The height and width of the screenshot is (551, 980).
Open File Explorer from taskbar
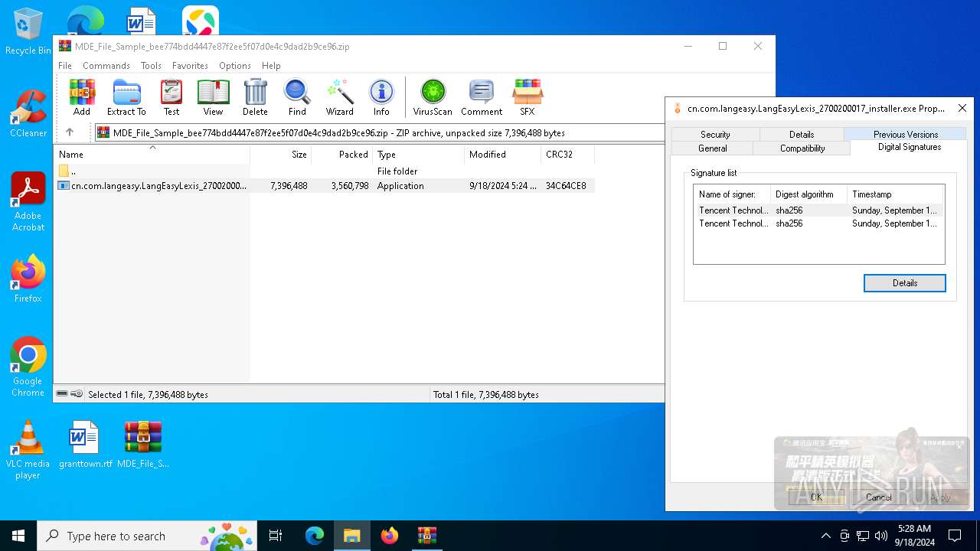[352, 536]
